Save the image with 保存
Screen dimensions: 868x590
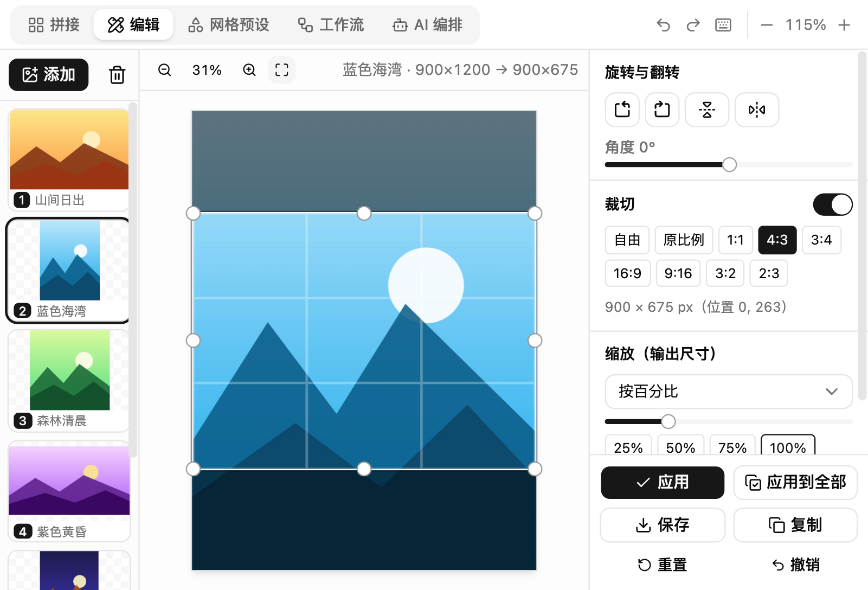(663, 525)
